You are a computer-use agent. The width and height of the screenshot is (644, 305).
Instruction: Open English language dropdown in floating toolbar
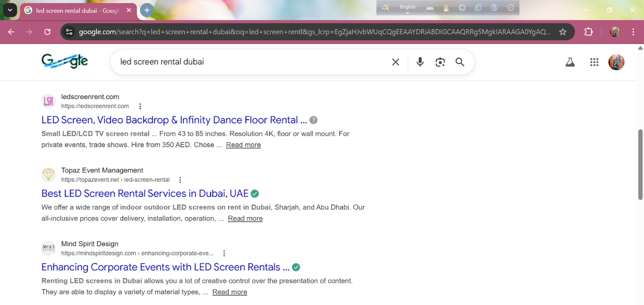(x=407, y=8)
